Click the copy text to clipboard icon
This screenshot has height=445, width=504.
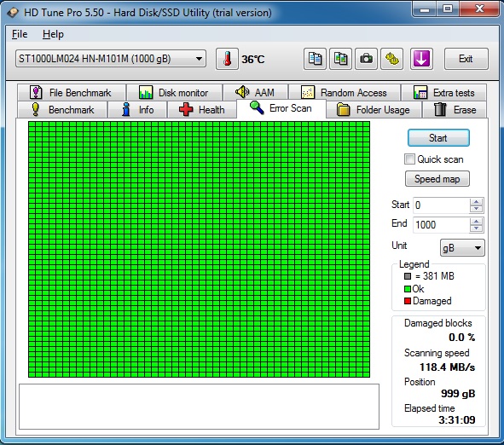point(315,59)
